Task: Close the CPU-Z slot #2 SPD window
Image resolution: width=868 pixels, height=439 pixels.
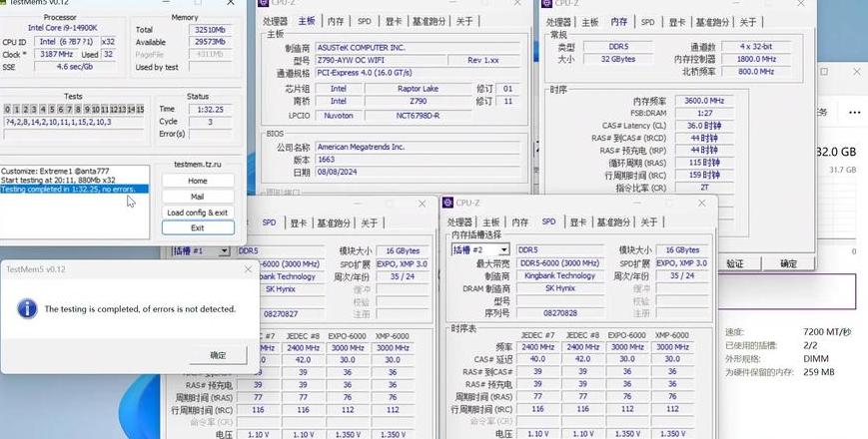Action: point(701,203)
